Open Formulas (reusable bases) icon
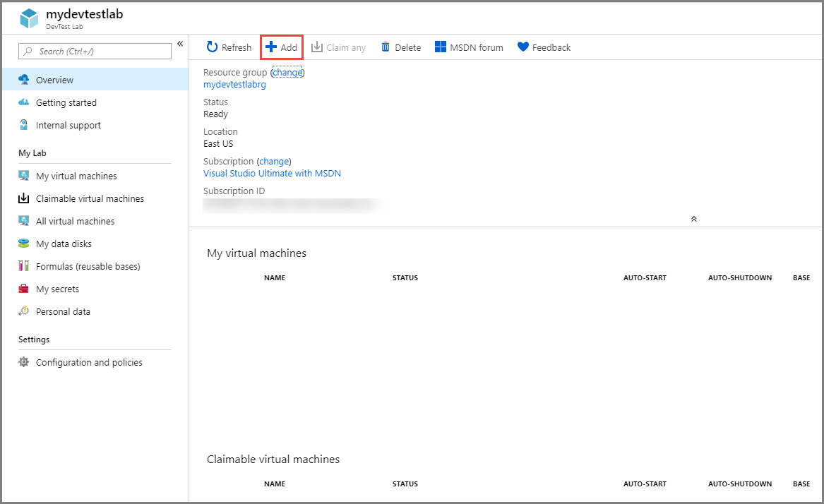Image resolution: width=824 pixels, height=504 pixels. [x=24, y=267]
